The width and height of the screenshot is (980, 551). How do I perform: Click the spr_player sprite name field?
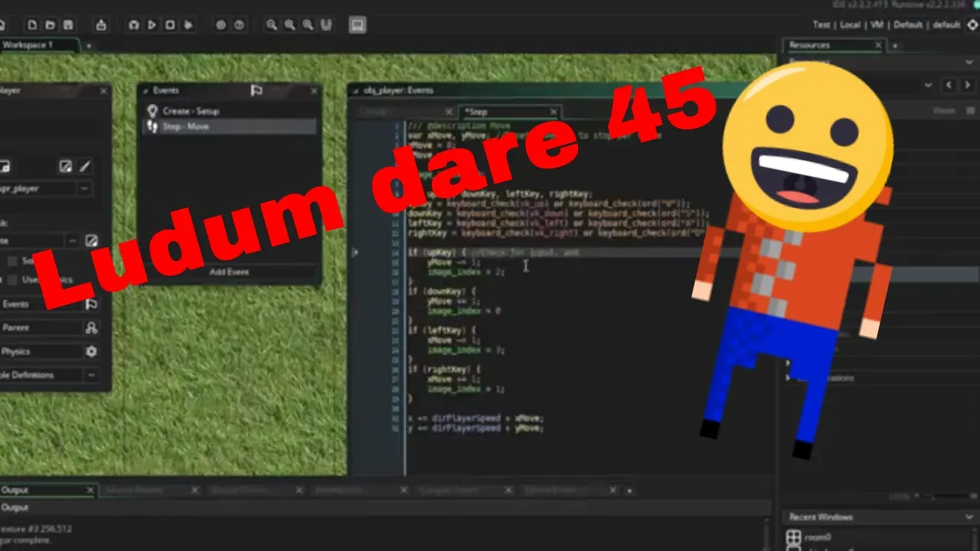[38, 188]
